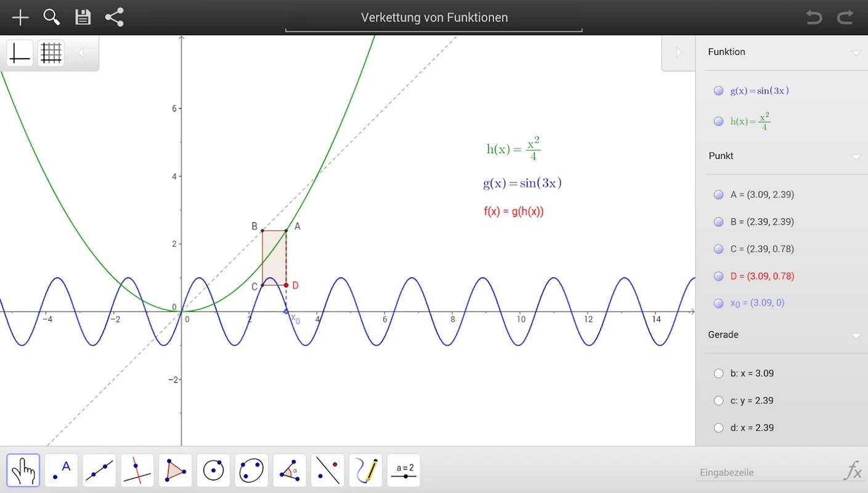Screen dimensions: 868x493
Task: Collapse the Punkt section arrow
Action: tap(856, 157)
